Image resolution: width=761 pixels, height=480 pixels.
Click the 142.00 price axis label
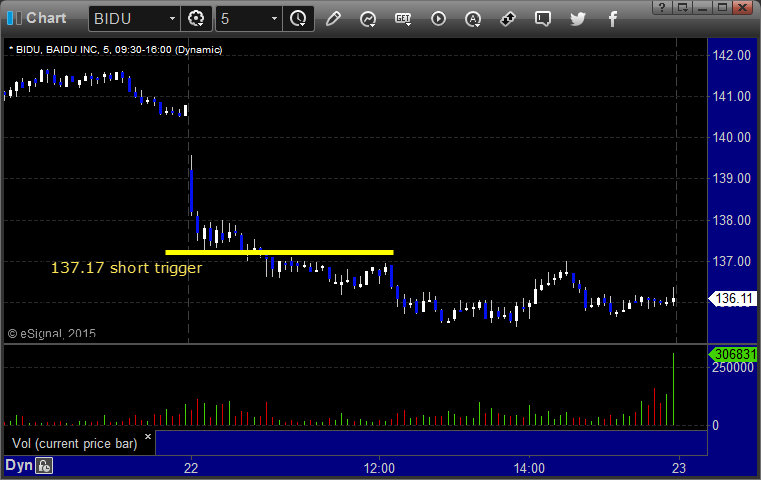pyautogui.click(x=731, y=55)
